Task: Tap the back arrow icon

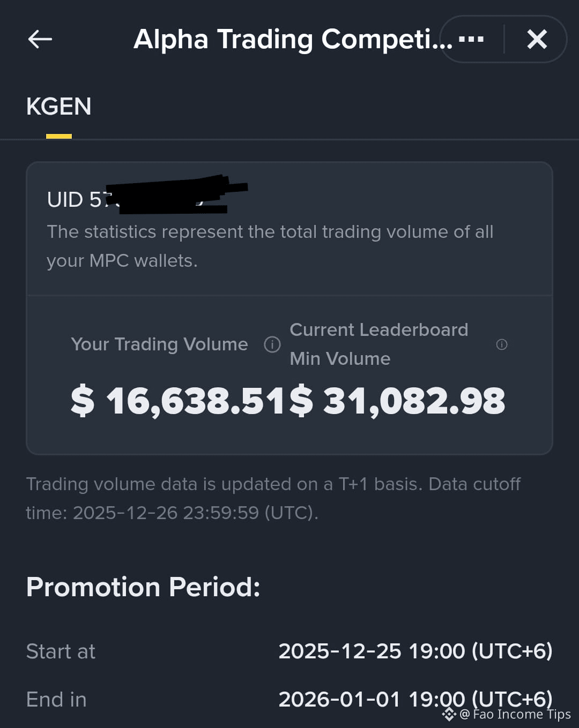Action: coord(40,39)
